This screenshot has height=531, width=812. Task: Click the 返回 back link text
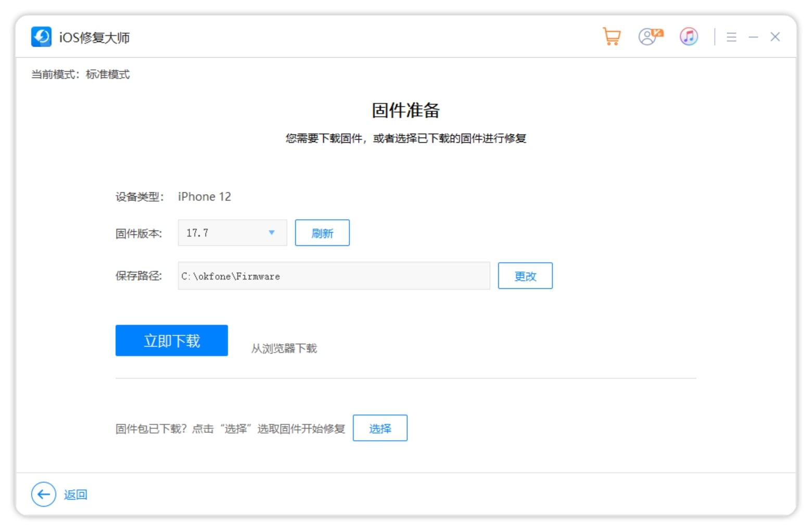(x=75, y=495)
